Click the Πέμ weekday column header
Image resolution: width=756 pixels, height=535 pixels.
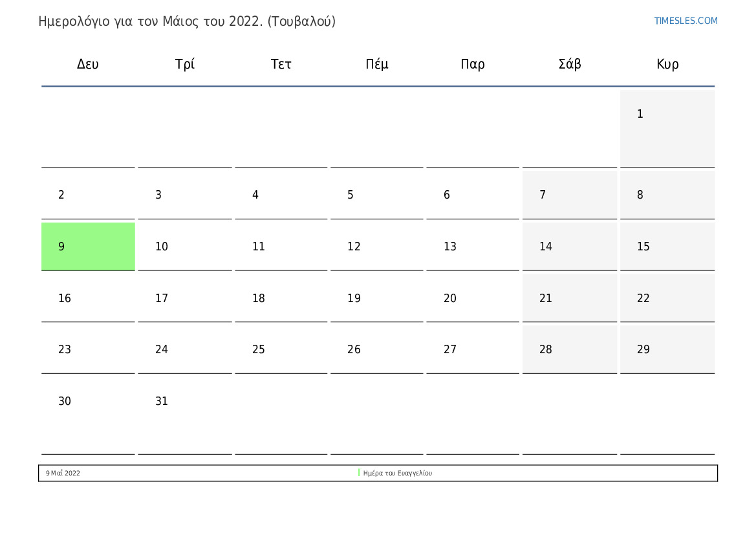(x=376, y=64)
